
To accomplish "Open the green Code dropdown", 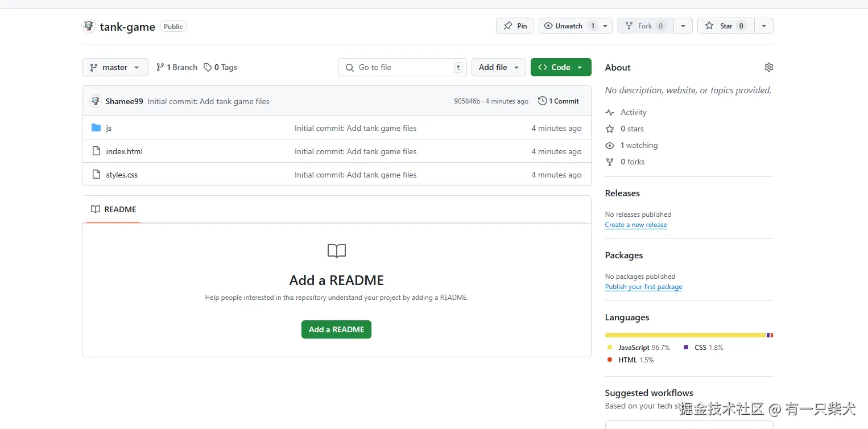I will coord(560,67).
